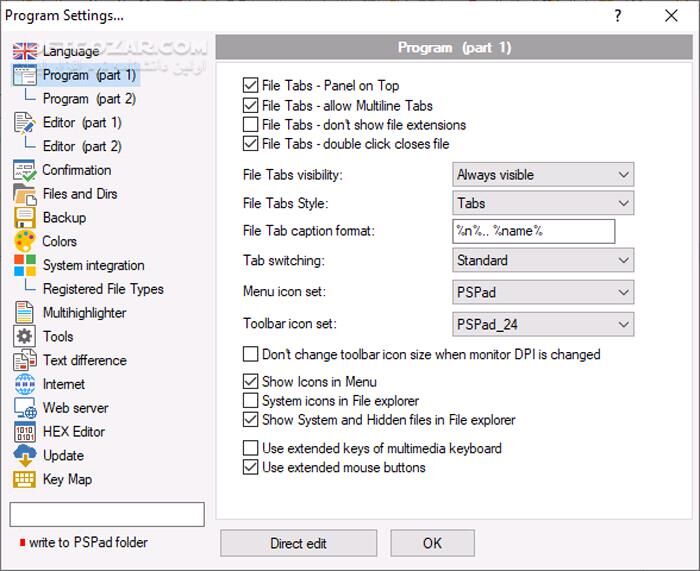Enable File Tabs don't show file extensions

click(251, 125)
